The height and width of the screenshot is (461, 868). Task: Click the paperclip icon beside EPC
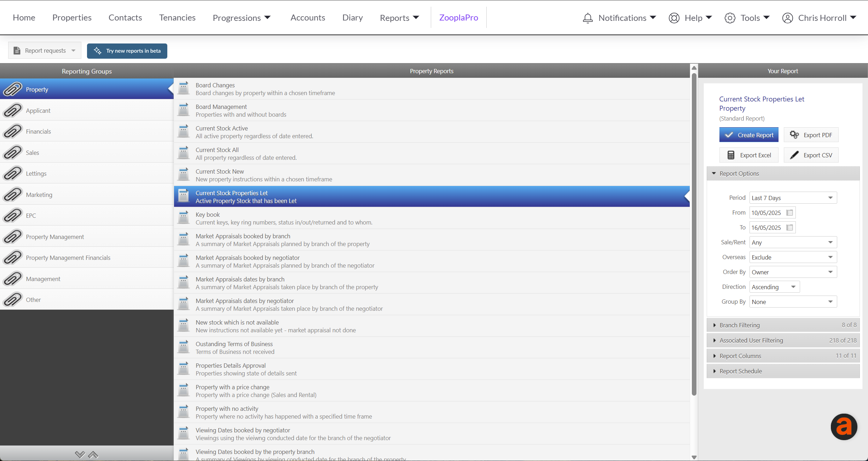click(12, 215)
